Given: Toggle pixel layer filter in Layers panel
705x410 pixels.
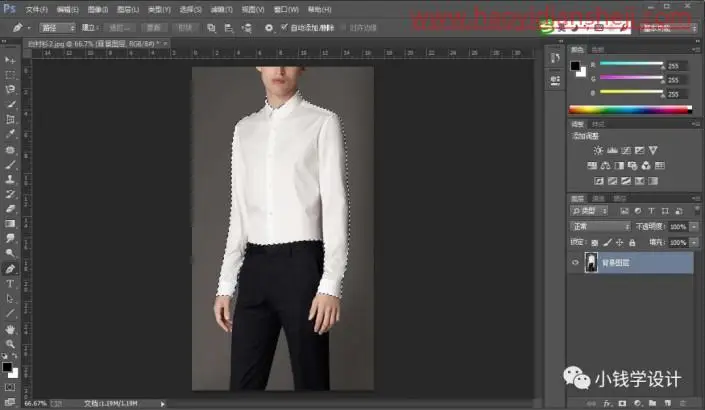Looking at the screenshot, I should [624, 211].
